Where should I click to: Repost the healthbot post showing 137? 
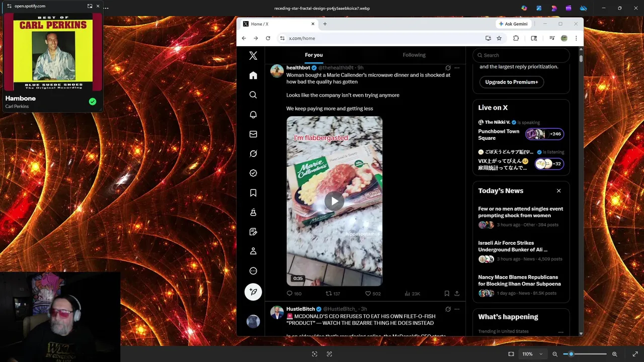(333, 294)
